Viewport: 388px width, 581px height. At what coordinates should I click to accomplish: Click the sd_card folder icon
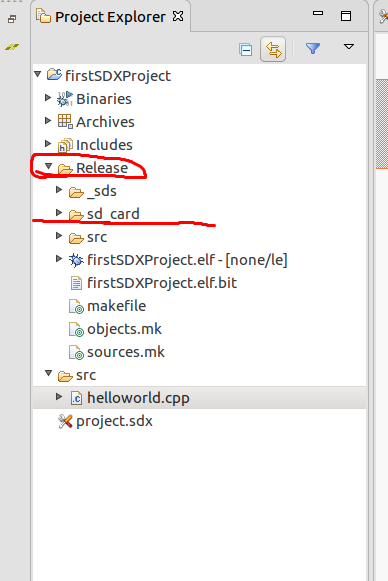76,215
